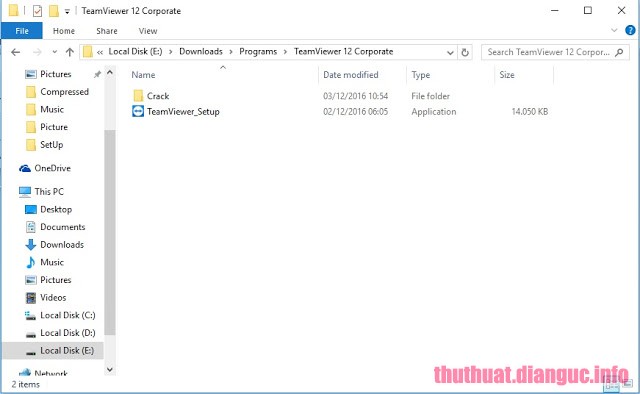This screenshot has height=394, width=640.
Task: Open Desktop under This PC
Action: pos(56,209)
